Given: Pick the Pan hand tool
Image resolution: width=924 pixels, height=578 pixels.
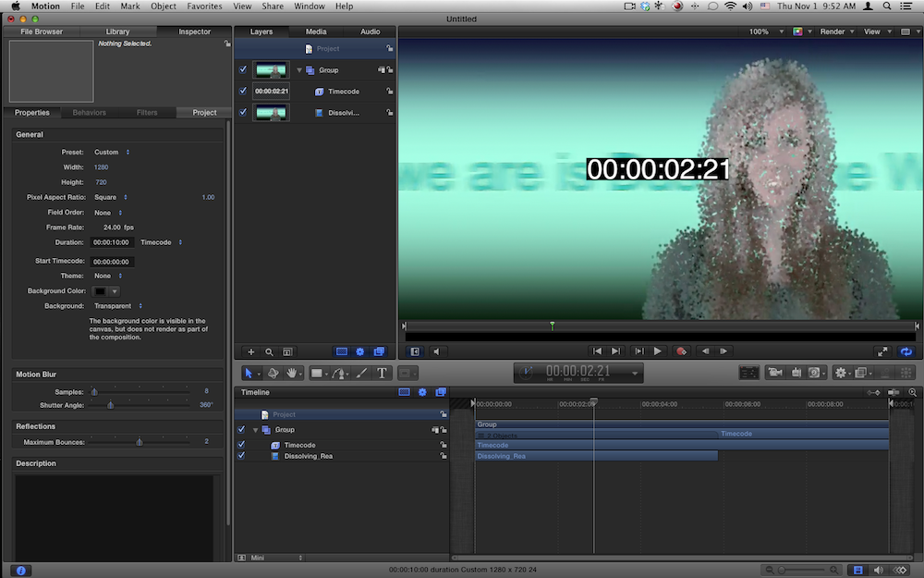Looking at the screenshot, I should pyautogui.click(x=291, y=373).
